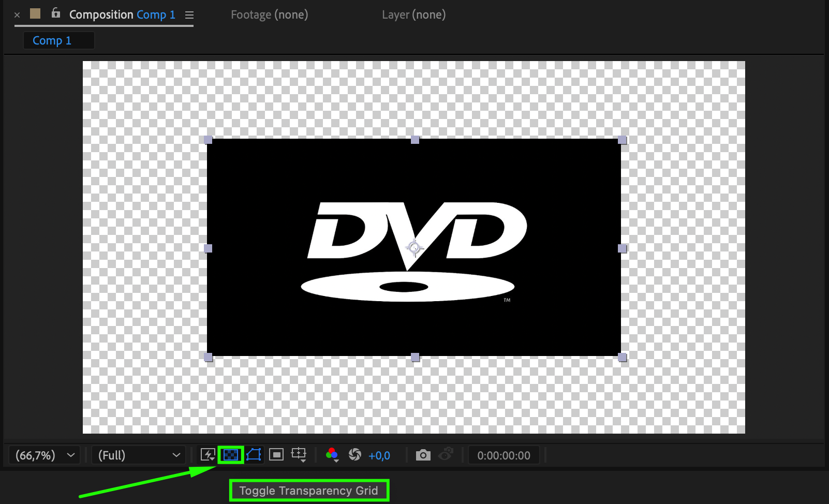The height and width of the screenshot is (504, 829).
Task: Enable the Region of Interest button
Action: pyautogui.click(x=276, y=455)
